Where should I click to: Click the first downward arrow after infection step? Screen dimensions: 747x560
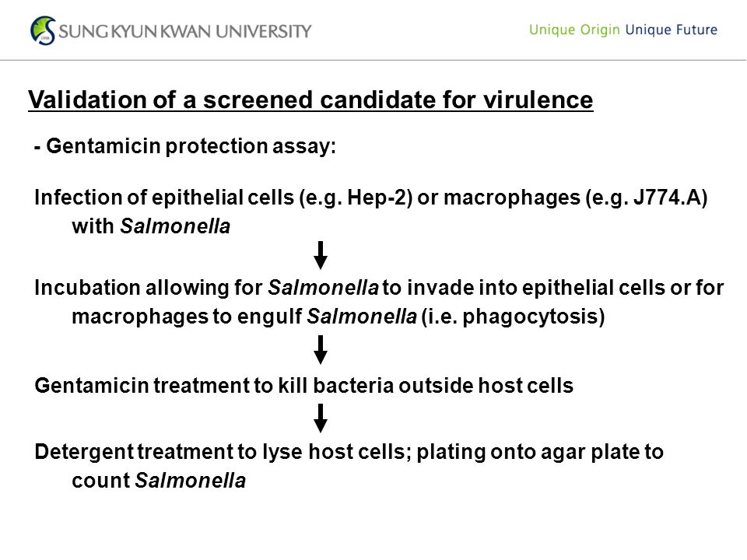tap(321, 255)
